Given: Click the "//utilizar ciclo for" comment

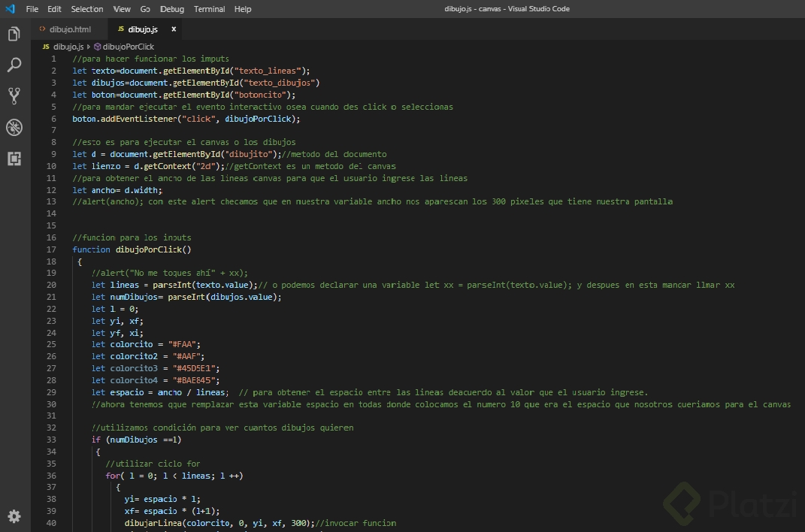Looking at the screenshot, I should 153,464.
